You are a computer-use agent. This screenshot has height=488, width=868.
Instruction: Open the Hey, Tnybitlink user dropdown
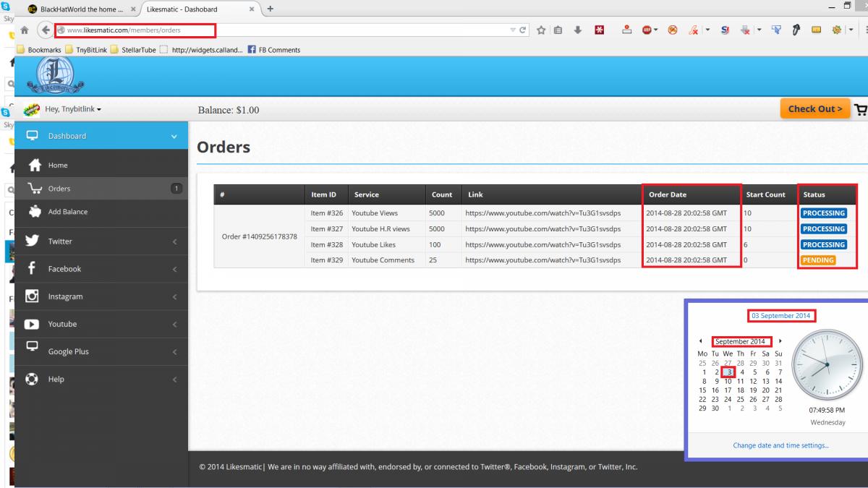(73, 109)
